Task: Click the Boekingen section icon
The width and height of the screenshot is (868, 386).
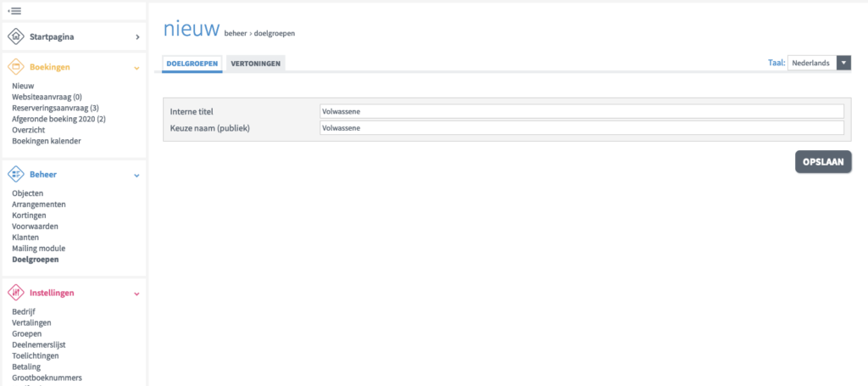Action: pyautogui.click(x=15, y=67)
